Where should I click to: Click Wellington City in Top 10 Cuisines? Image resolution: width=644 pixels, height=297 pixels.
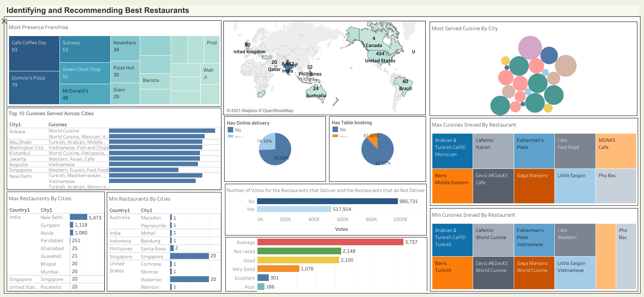click(x=27, y=148)
